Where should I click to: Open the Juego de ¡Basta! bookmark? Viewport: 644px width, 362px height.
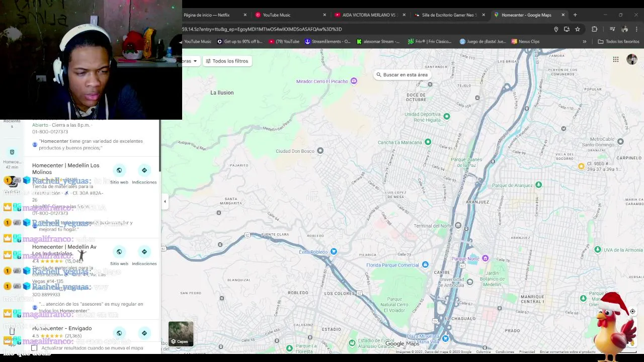482,42
